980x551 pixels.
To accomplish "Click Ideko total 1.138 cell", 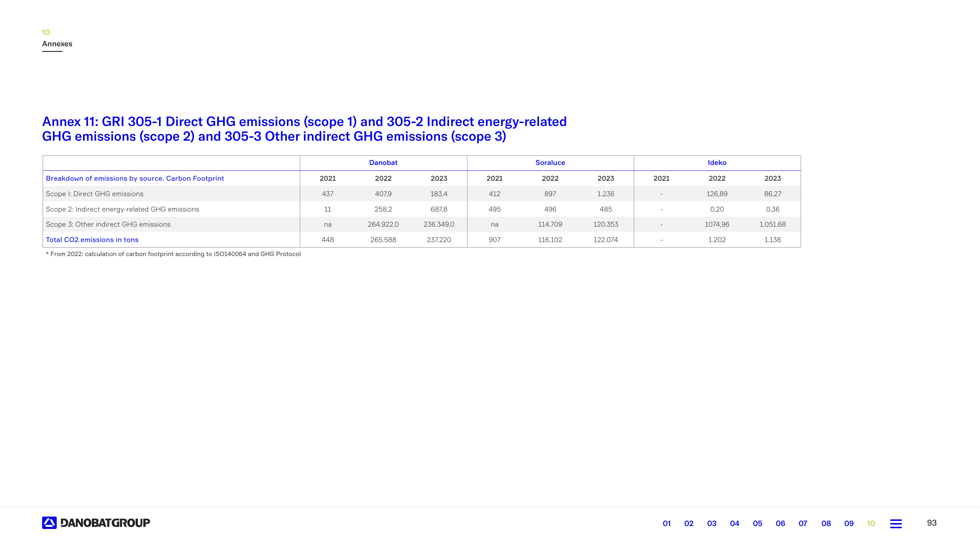I will [x=773, y=240].
